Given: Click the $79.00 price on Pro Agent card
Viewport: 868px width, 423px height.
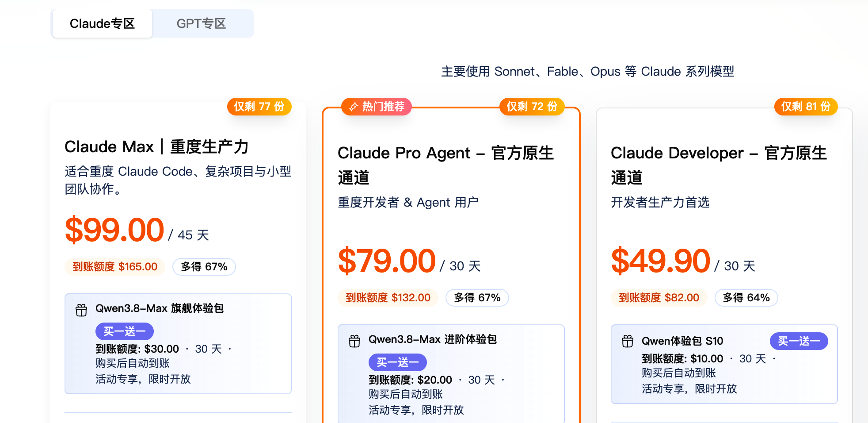Looking at the screenshot, I should coord(387,261).
